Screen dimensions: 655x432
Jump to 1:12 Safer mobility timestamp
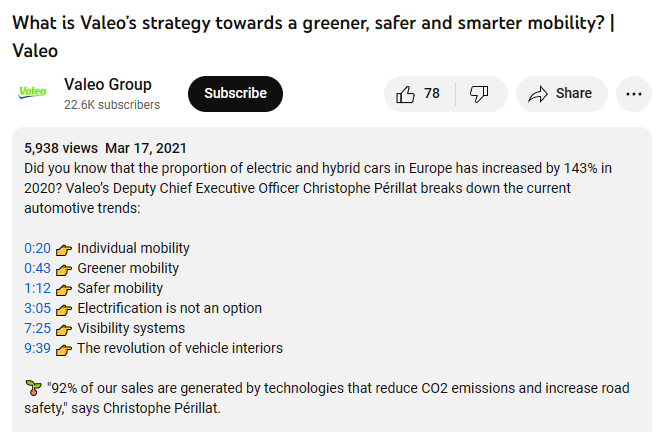click(x=37, y=288)
